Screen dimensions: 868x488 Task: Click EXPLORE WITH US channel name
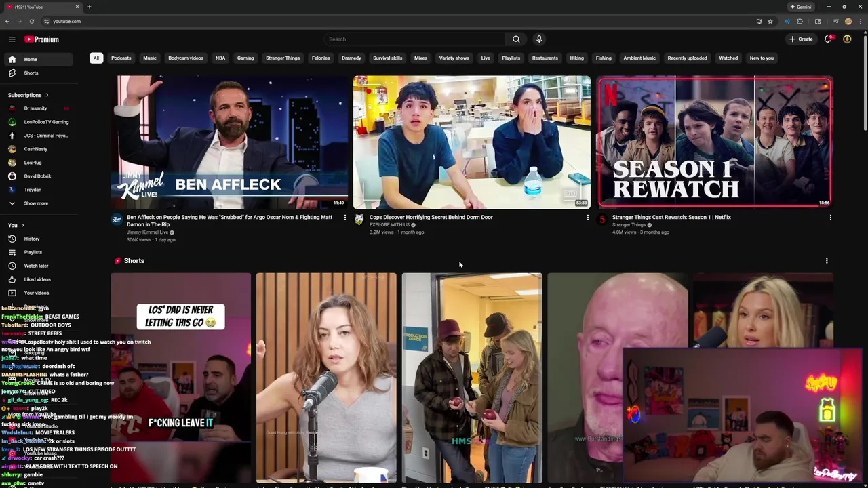point(389,225)
